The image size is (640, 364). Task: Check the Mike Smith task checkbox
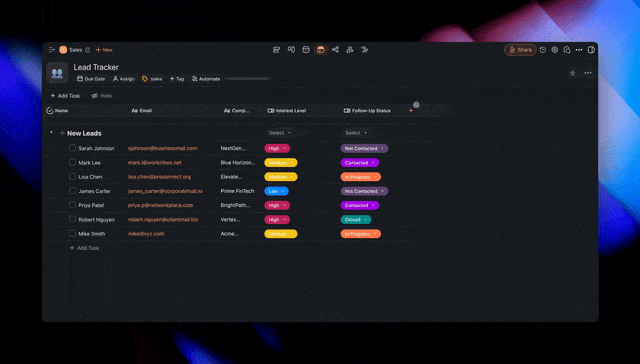72,233
